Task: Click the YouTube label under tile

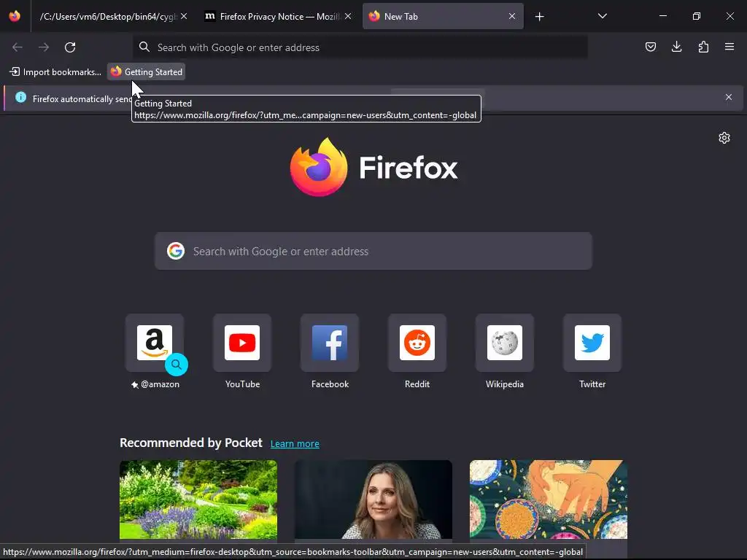Action: coord(242,384)
